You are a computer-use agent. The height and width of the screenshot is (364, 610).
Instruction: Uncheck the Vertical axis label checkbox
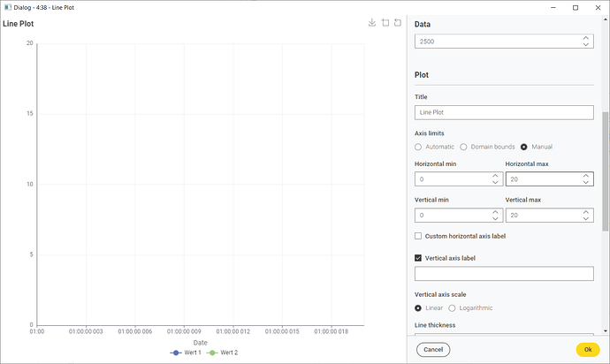click(x=419, y=258)
